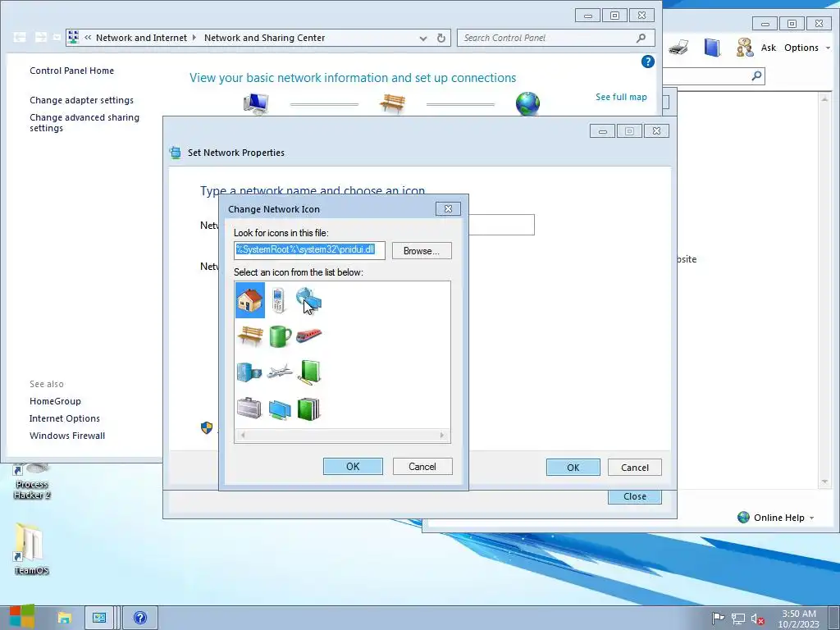Click Ask in Help window
The height and width of the screenshot is (630, 840).
[768, 48]
